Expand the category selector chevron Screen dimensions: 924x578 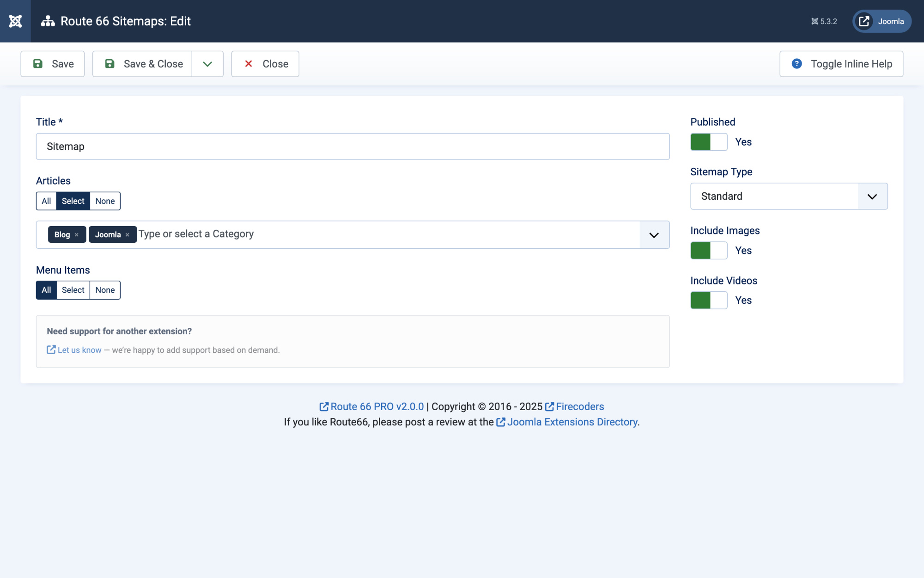tap(654, 235)
